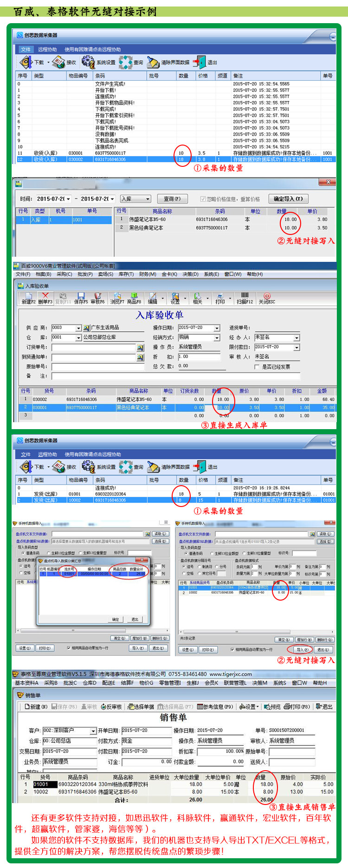The width and height of the screenshot is (348, 868).
Task: Click 设置(S) button in right import dialog
Action: pyautogui.click(x=187, y=649)
